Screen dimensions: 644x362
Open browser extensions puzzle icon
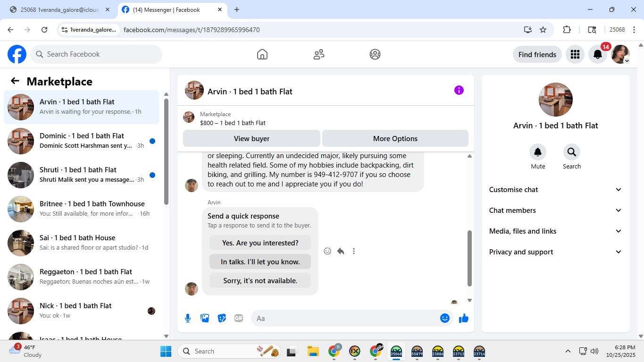tap(567, 30)
